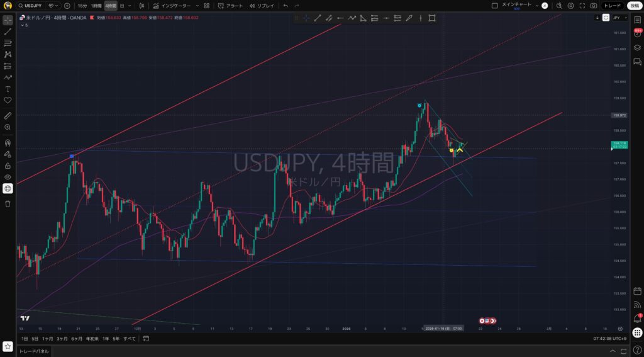Select the text annotation tool
The width and height of the screenshot is (644, 357).
point(8,89)
